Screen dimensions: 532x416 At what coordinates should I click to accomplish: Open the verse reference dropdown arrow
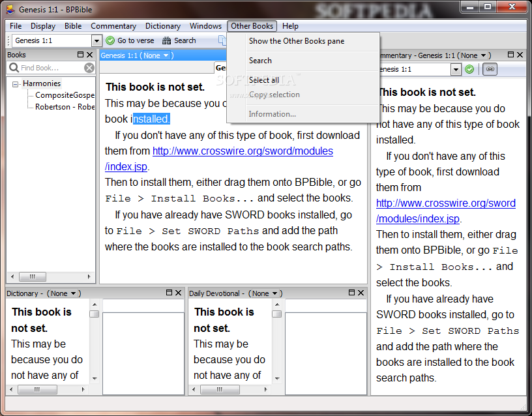pyautogui.click(x=96, y=40)
